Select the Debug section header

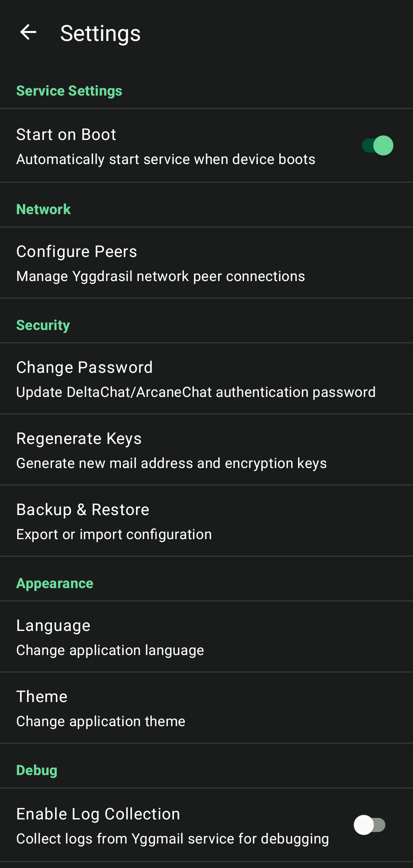pos(36,770)
